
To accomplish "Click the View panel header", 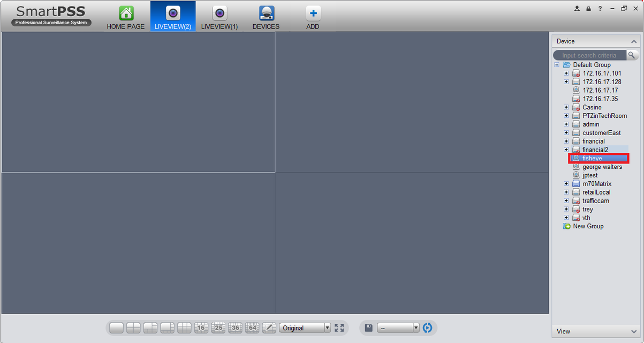I will [x=596, y=331].
